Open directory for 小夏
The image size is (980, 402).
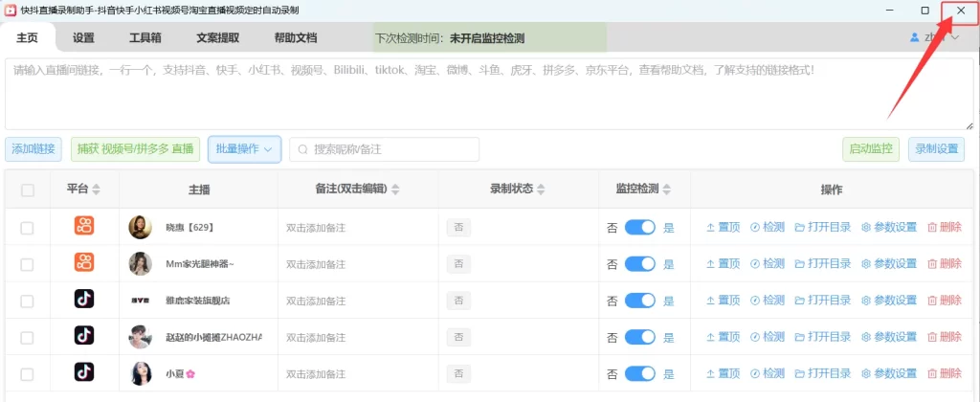click(x=822, y=374)
